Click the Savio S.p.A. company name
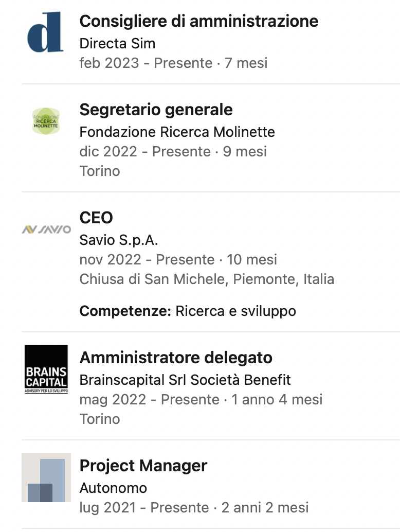The width and height of the screenshot is (400, 532). point(119,240)
